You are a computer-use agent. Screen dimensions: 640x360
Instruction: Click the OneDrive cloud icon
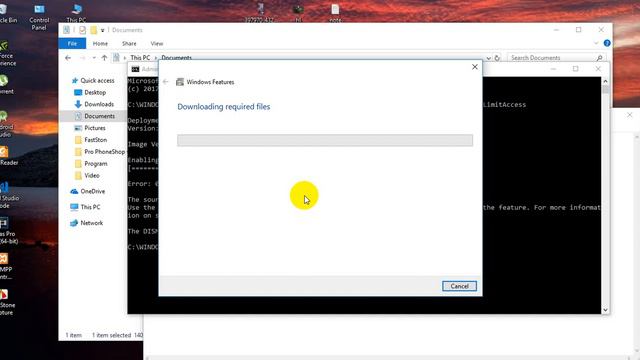pos(74,191)
